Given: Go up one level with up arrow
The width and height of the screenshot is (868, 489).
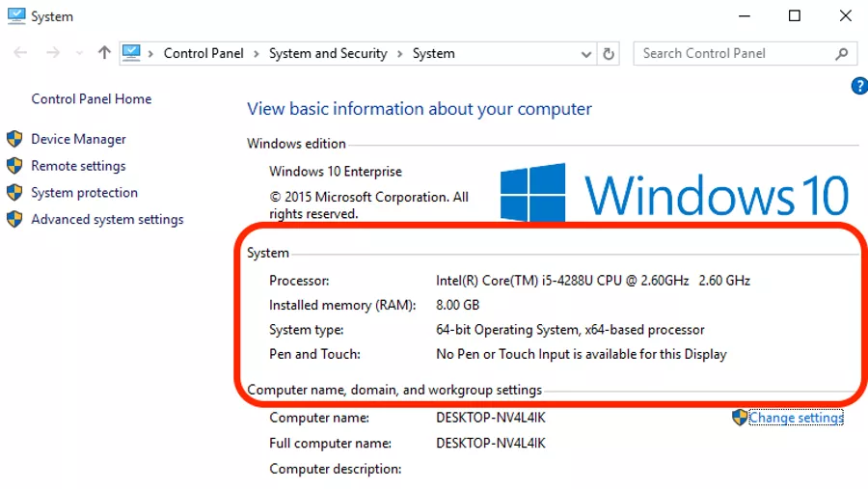Looking at the screenshot, I should (x=104, y=53).
